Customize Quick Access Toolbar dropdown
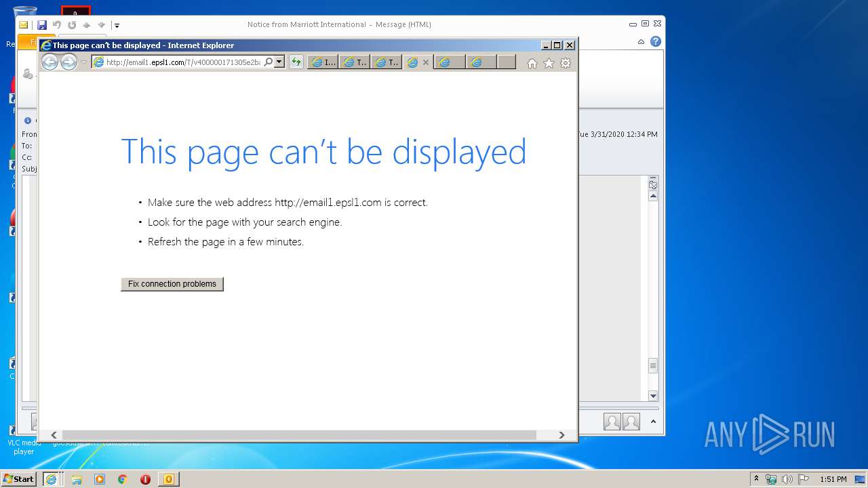868x488 pixels. tap(117, 25)
